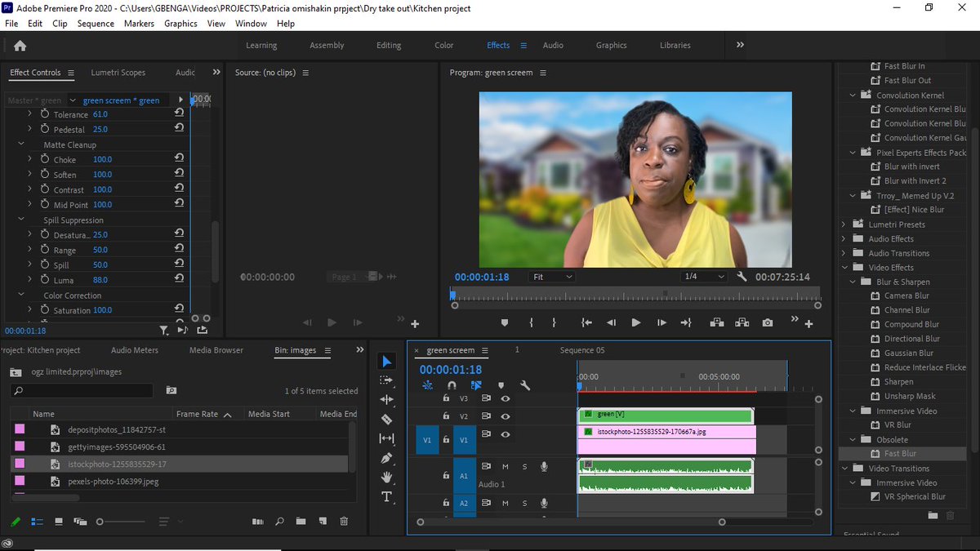Open Lumetri Scopes tab

pos(118,73)
